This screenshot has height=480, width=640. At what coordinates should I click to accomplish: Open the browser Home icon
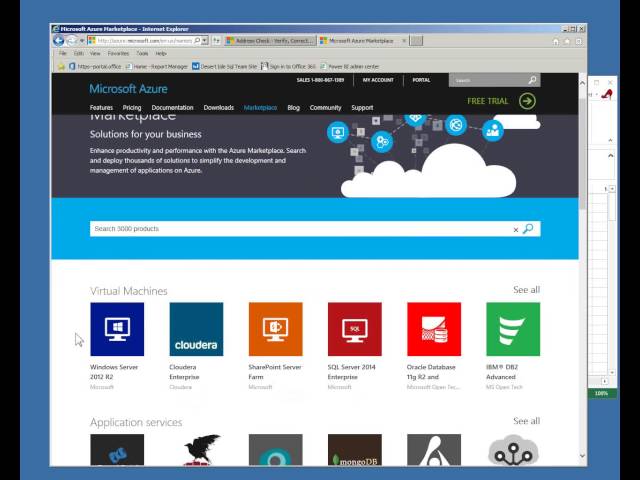pos(556,41)
